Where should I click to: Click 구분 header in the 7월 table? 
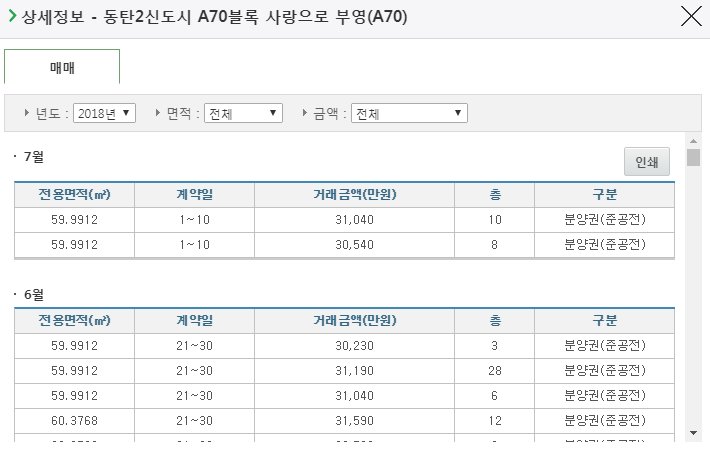[x=604, y=195]
